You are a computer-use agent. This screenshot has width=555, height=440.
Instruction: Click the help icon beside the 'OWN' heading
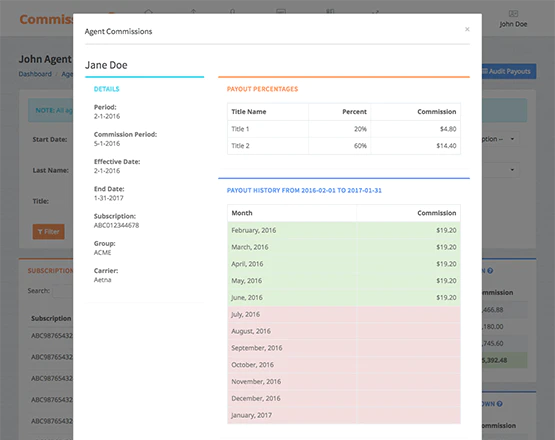tap(499, 404)
